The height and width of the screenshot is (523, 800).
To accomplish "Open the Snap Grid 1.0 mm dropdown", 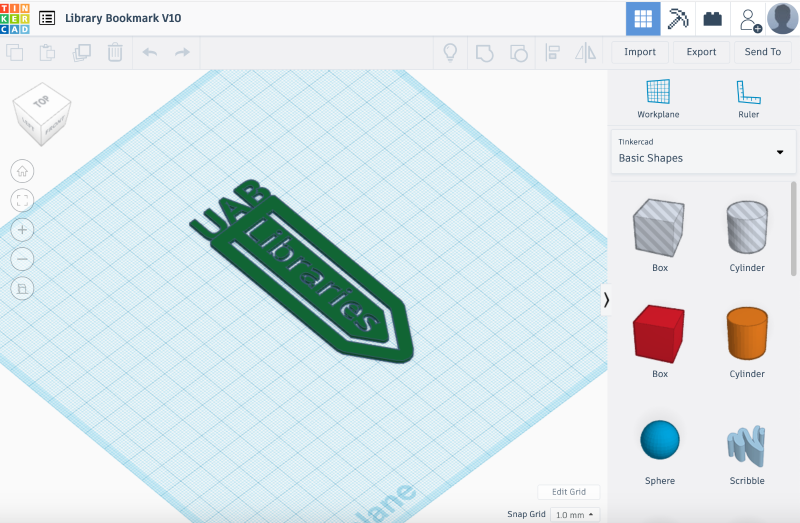I will coord(577,514).
